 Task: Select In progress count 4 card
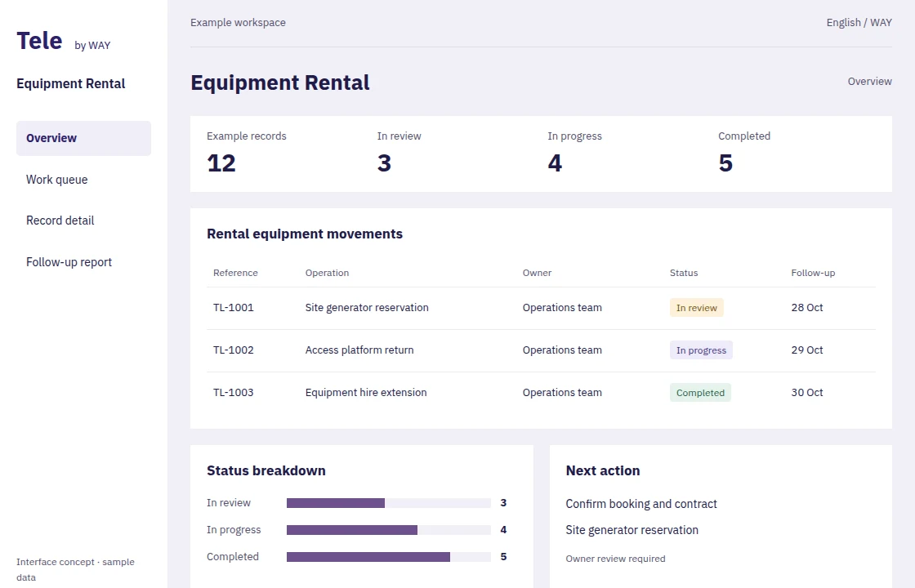coord(555,163)
